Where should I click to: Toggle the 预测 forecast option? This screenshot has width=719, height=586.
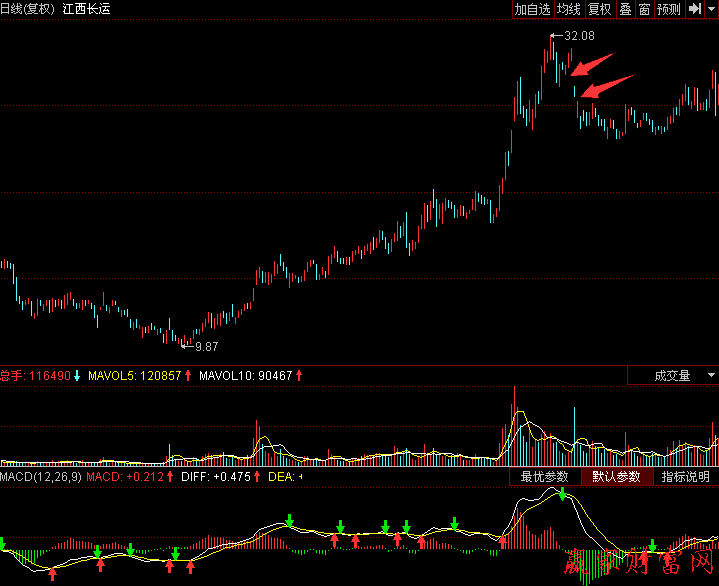(669, 9)
